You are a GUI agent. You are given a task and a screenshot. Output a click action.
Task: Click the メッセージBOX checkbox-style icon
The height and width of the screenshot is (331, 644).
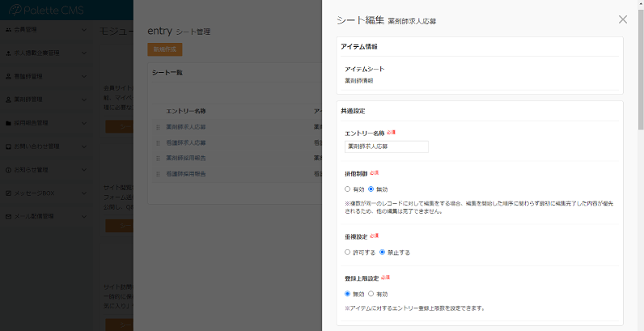8,193
